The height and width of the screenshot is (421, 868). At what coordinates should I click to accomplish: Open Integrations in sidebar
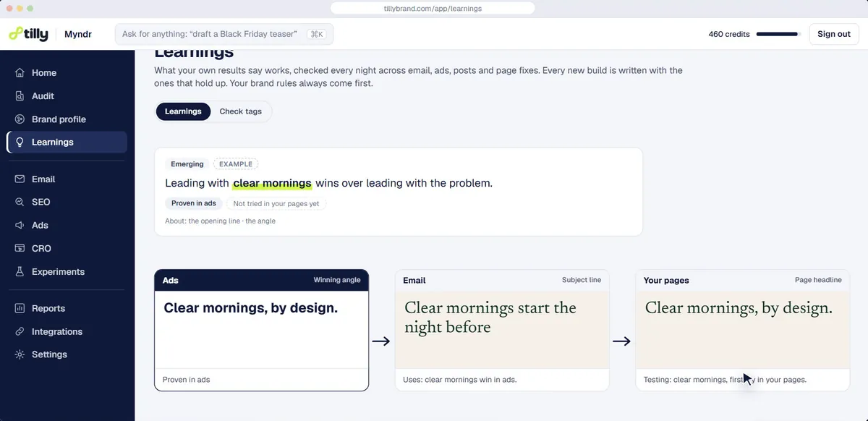tap(57, 332)
